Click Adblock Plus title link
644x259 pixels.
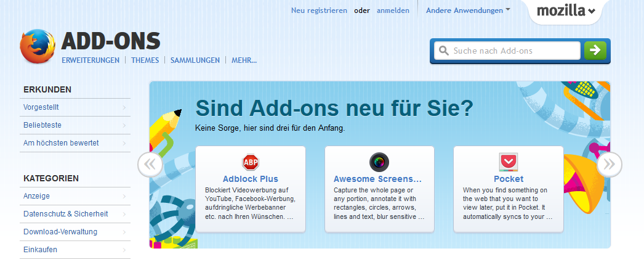251,179
